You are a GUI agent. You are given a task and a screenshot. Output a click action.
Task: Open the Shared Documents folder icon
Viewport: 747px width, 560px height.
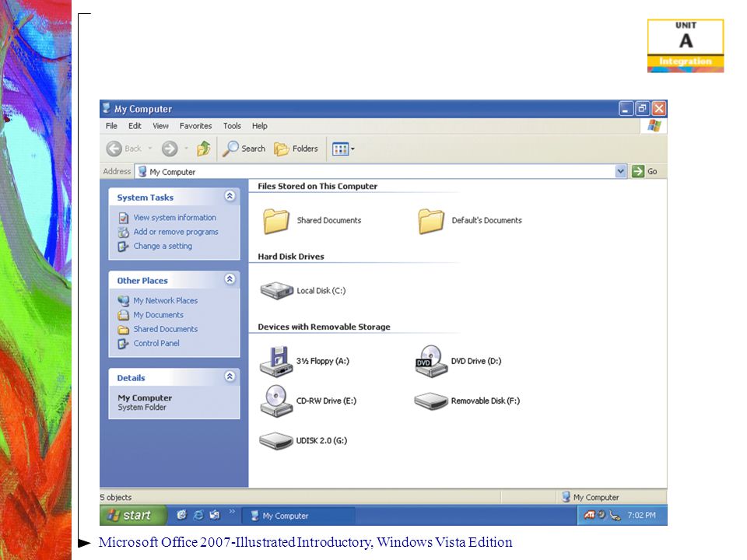pos(276,222)
